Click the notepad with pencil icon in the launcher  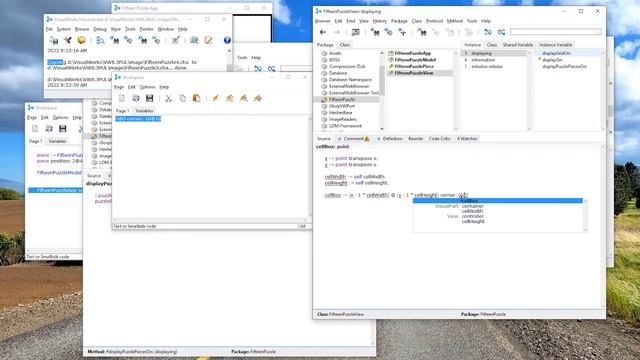click(208, 40)
